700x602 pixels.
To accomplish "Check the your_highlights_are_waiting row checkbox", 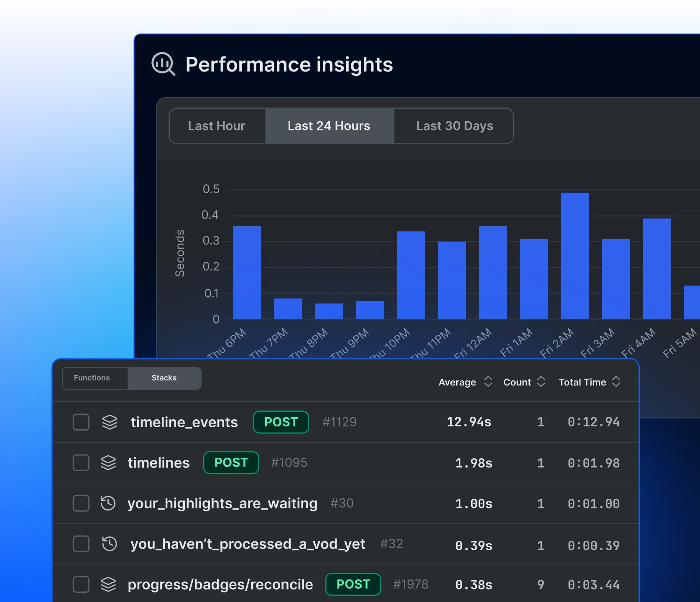I will (81, 503).
